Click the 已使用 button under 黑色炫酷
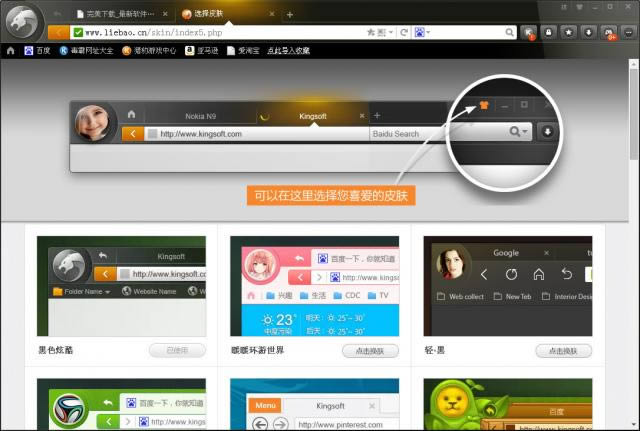 (177, 350)
